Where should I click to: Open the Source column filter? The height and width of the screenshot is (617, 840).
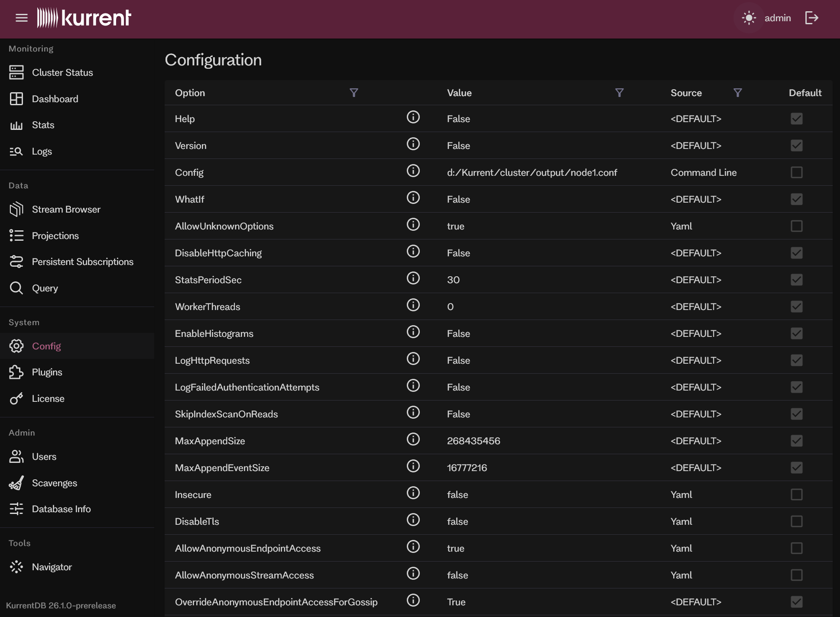pyautogui.click(x=738, y=93)
